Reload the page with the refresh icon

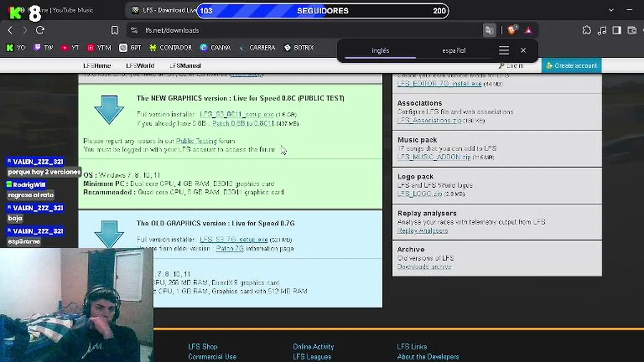point(40,30)
